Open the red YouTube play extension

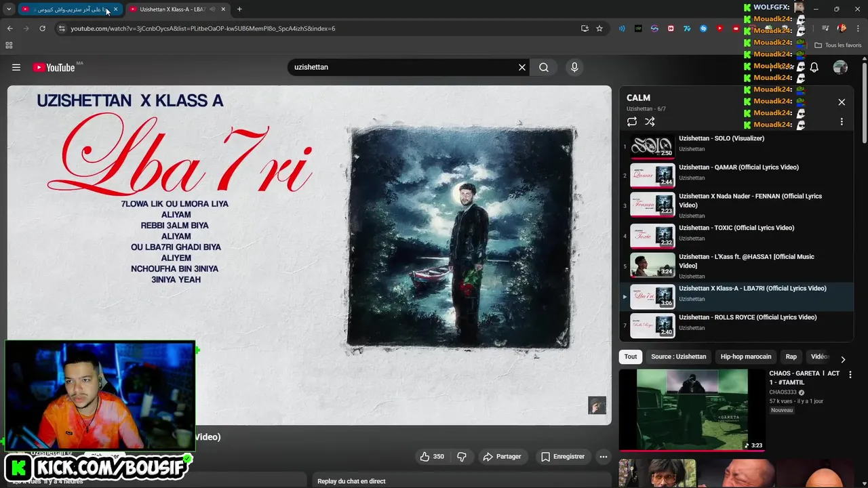719,28
